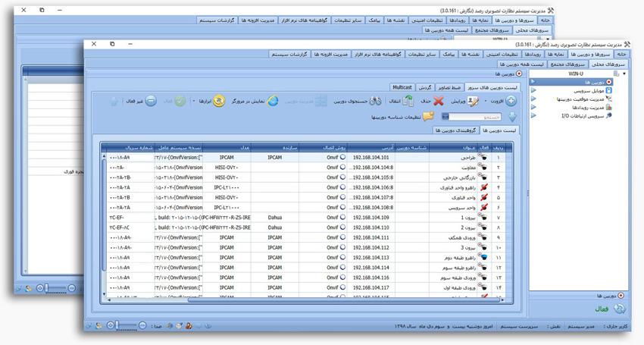
Task: Click arrow beside مدیریت رویدادها tree item
Action: 533,108
